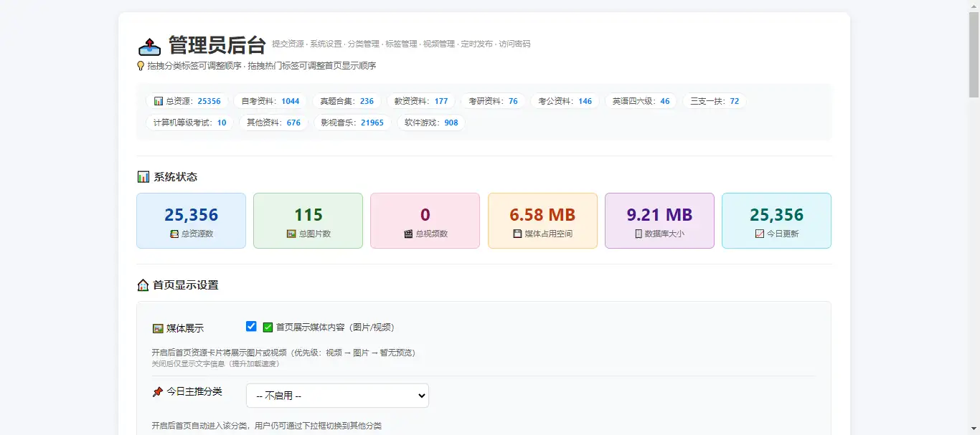
Task: Click the 软件游戏 908 category chip
Action: 431,123
